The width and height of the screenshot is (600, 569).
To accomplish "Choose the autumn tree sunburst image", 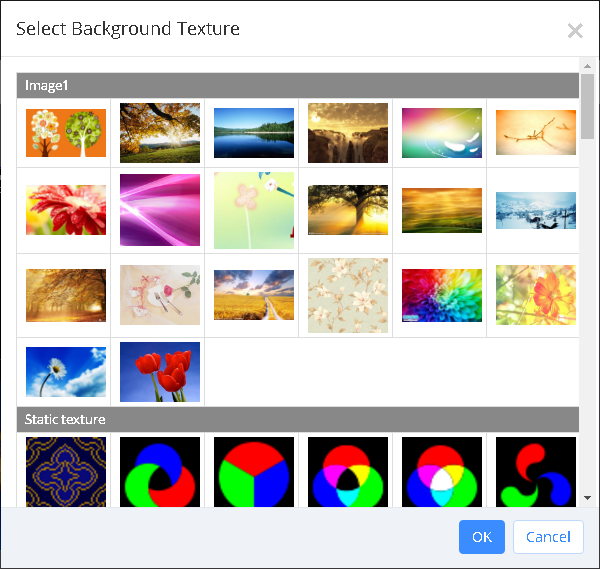I will pos(160,133).
